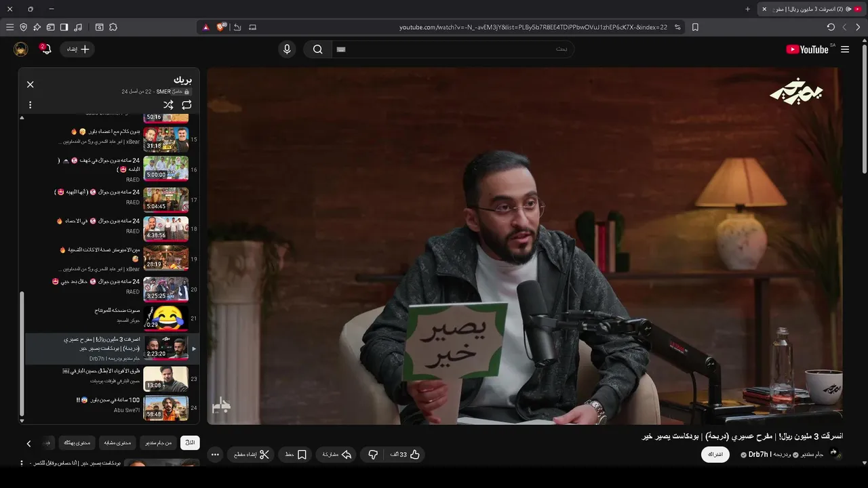Save video with حفظ button
Image resolution: width=868 pixels, height=488 pixels.
[x=296, y=455]
